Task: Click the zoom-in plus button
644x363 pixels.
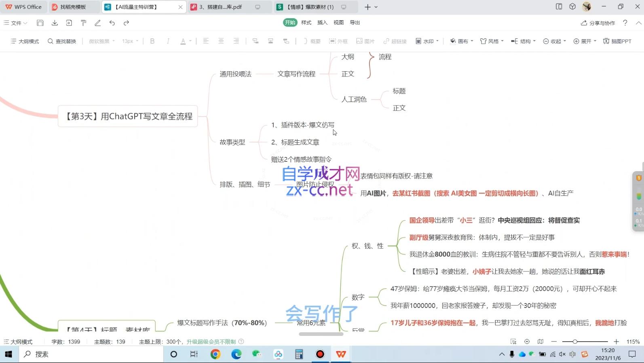Action: point(616,342)
